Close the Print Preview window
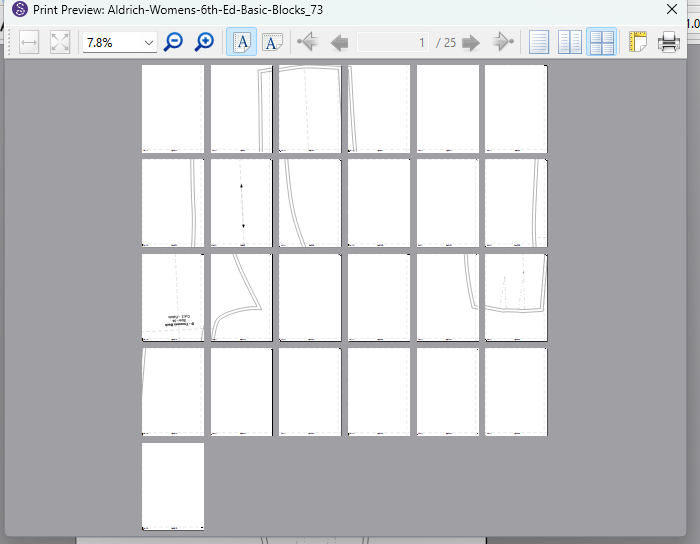Screen dimensions: 700x544 pos(671,9)
